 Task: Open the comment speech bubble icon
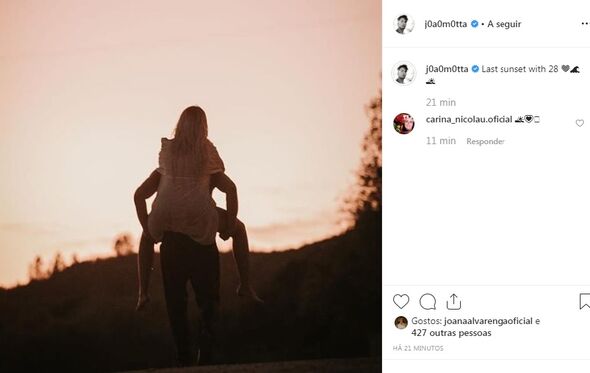pyautogui.click(x=428, y=301)
